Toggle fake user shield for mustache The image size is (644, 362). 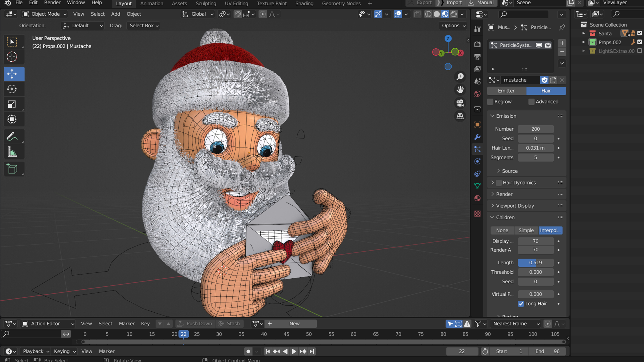(x=544, y=80)
